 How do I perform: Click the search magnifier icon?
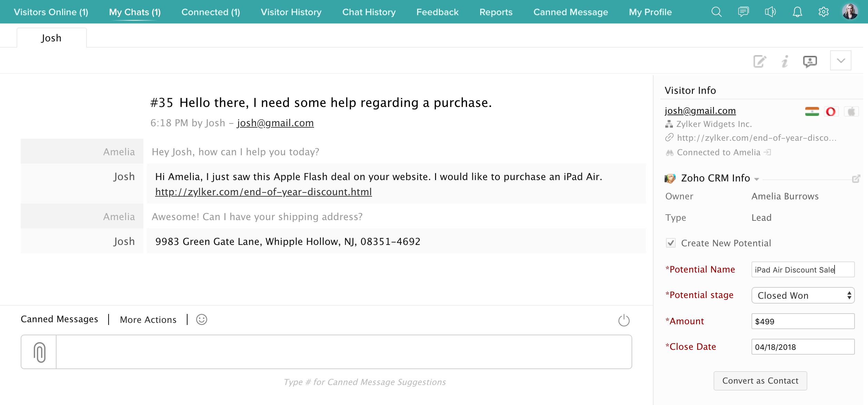pyautogui.click(x=716, y=12)
